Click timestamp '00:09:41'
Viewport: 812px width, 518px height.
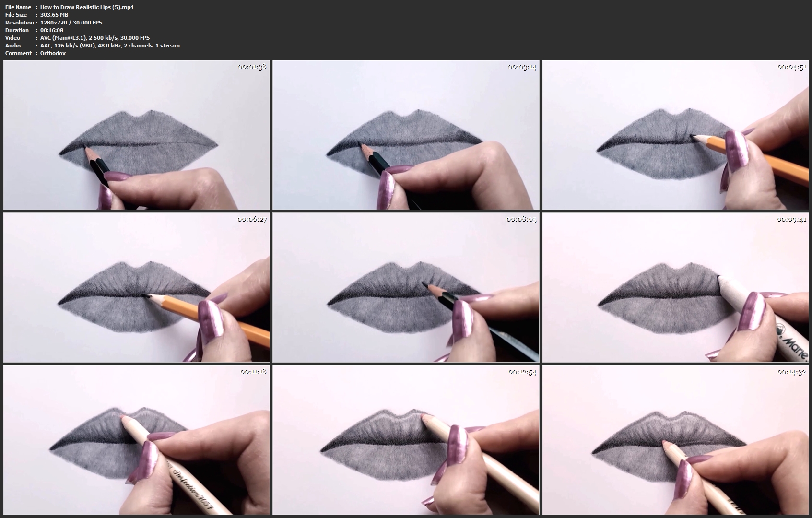(x=791, y=219)
